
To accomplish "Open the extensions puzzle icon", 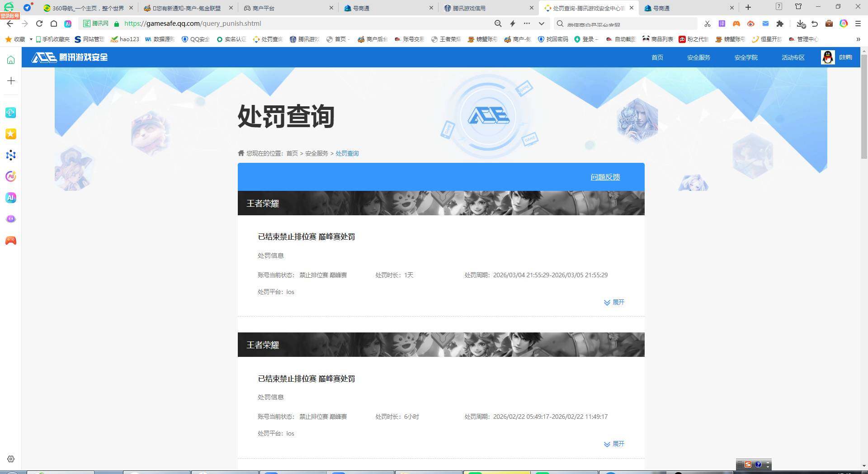I will coord(780,24).
